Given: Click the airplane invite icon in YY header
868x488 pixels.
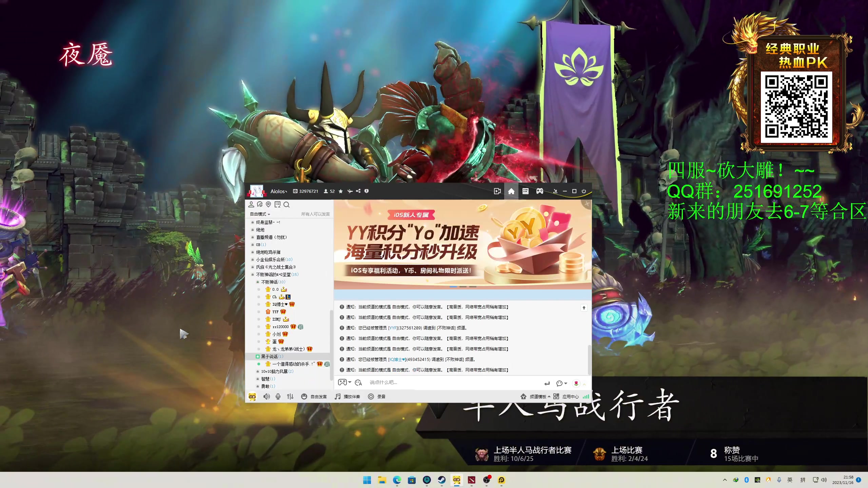Looking at the screenshot, I should point(350,191).
